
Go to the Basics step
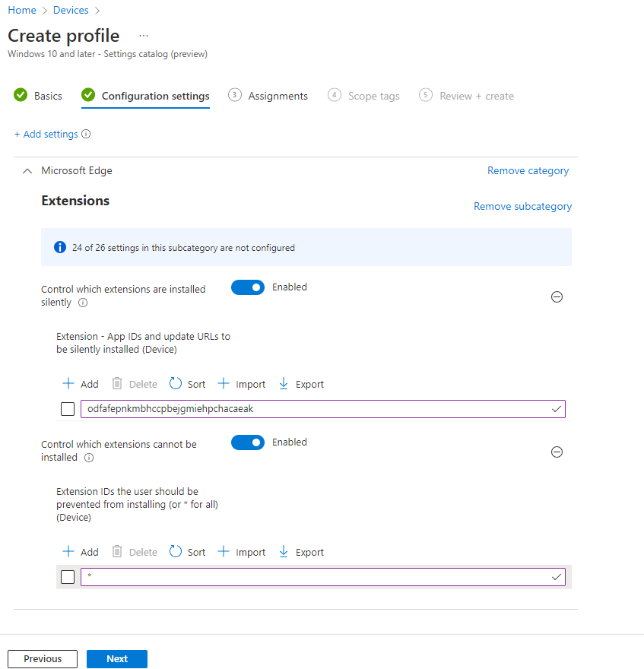click(38, 96)
